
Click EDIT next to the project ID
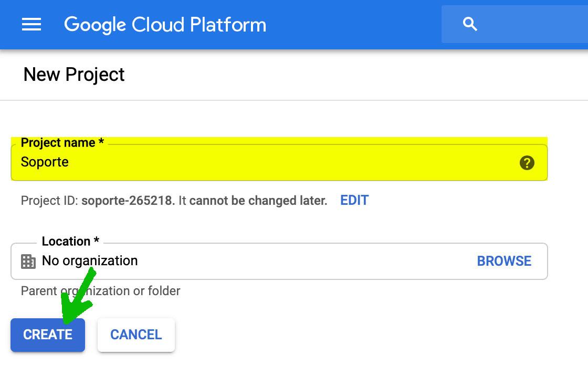tap(354, 200)
